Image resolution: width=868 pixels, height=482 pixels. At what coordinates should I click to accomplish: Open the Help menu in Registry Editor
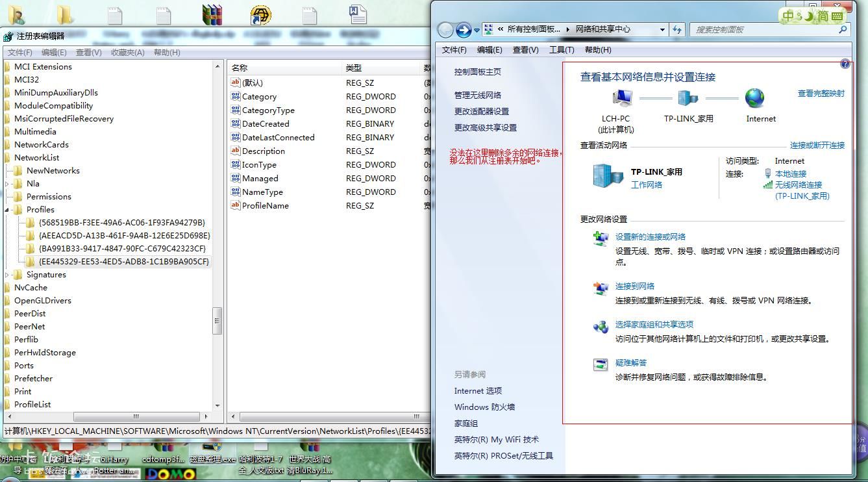coord(167,53)
